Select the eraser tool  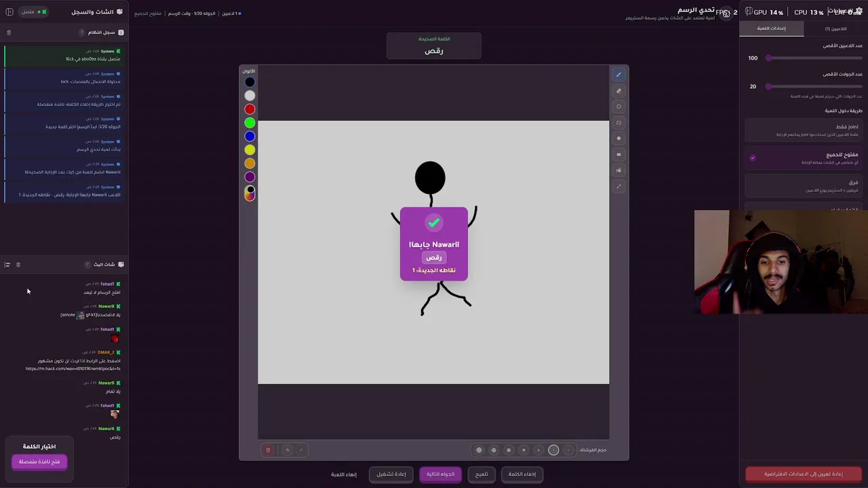click(618, 91)
